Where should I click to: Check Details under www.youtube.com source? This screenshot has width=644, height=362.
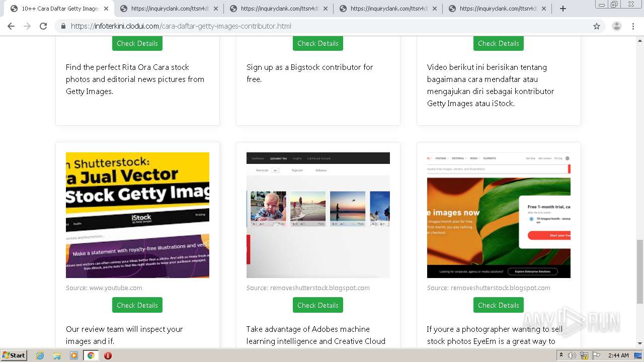[x=137, y=305]
